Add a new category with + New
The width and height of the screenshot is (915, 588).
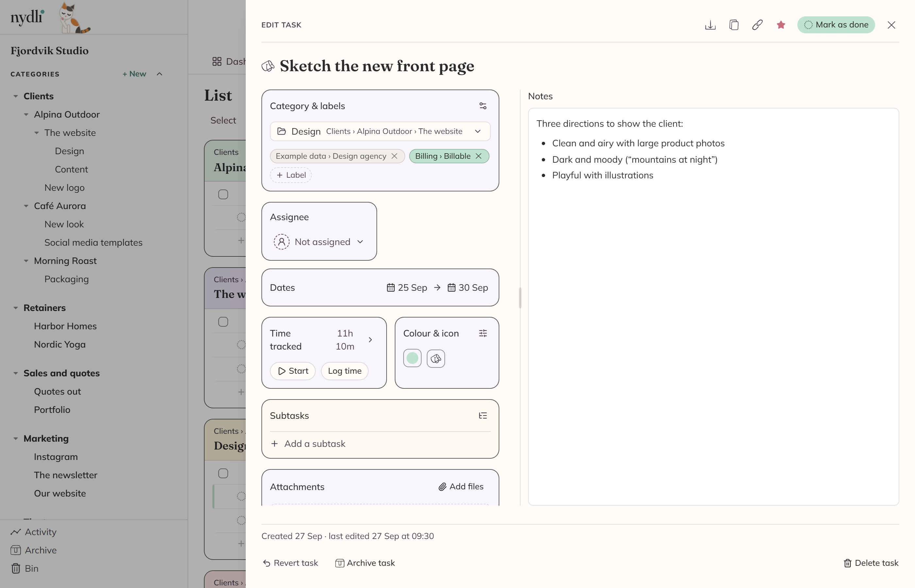tap(134, 74)
